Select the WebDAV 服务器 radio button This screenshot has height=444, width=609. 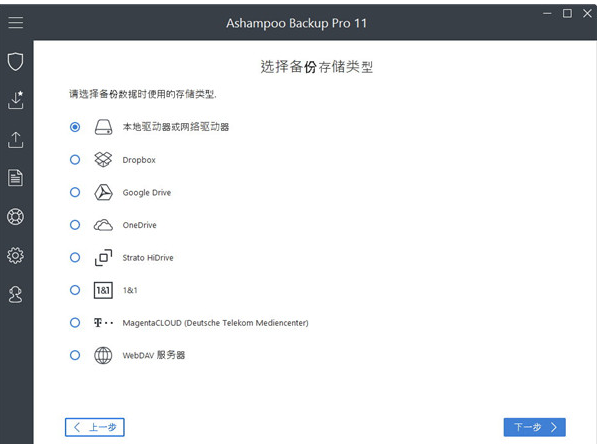(75, 355)
